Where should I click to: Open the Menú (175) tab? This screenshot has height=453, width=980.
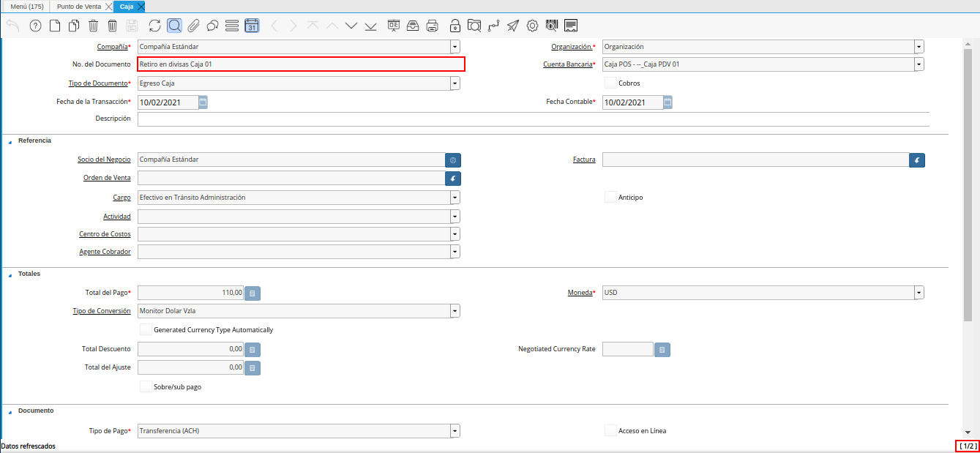click(x=26, y=7)
